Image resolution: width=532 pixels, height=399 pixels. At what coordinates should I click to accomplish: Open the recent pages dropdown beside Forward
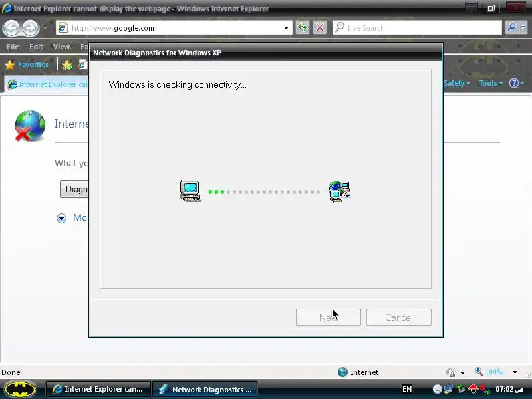coord(45,28)
